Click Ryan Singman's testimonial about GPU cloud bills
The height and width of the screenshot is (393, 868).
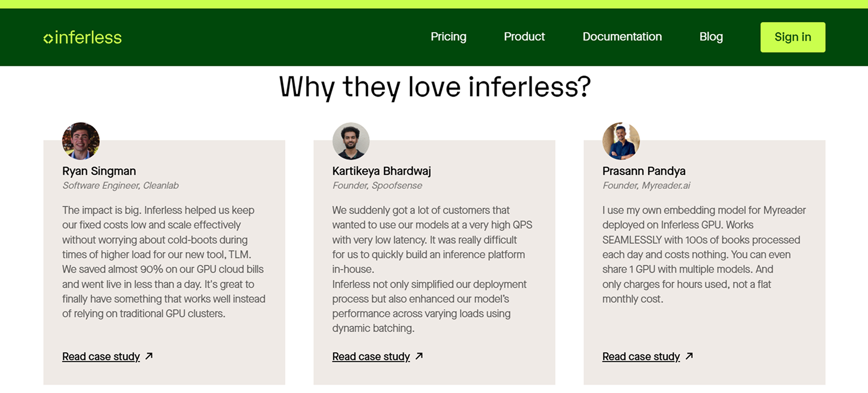(x=164, y=262)
